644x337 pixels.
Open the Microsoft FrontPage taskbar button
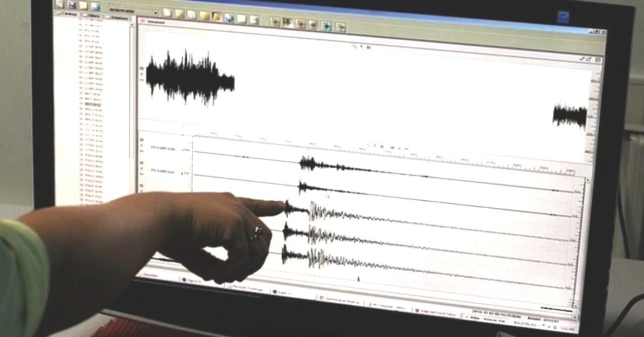[247, 287]
